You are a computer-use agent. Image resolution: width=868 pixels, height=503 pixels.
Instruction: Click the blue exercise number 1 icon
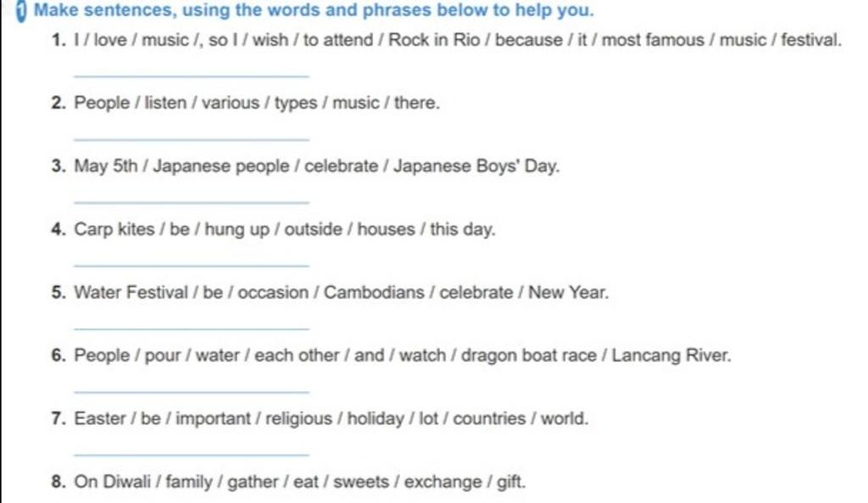tap(20, 10)
